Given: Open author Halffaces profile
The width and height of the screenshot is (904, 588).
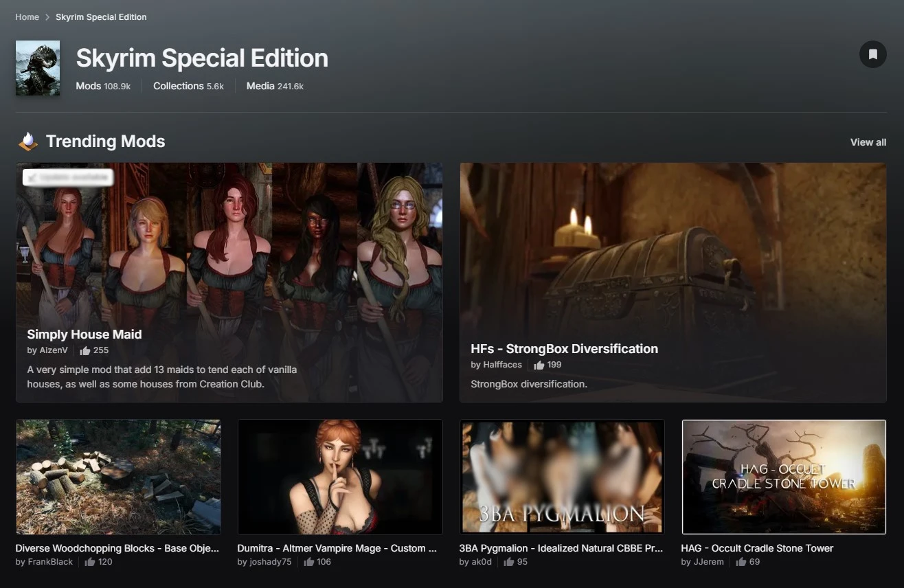Looking at the screenshot, I should coord(501,365).
